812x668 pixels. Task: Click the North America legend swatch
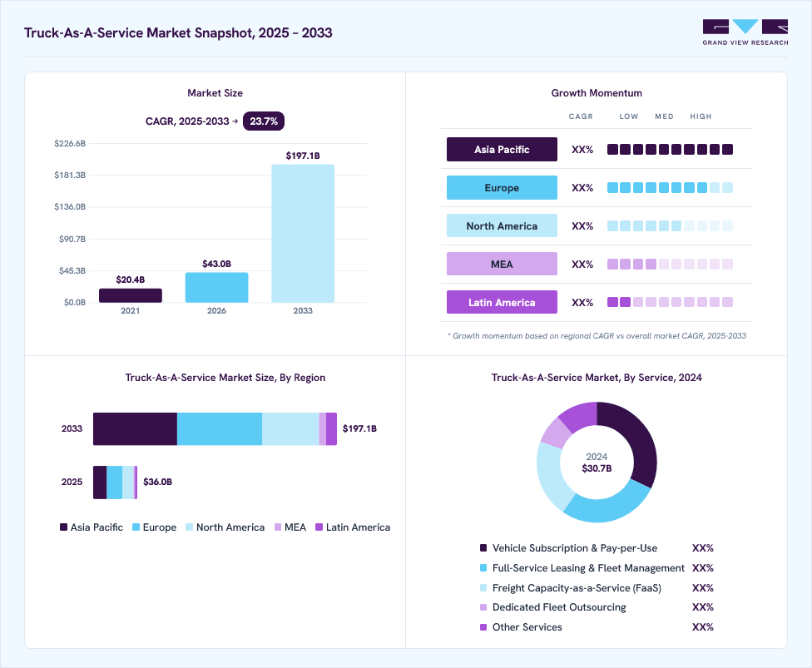tap(190, 527)
